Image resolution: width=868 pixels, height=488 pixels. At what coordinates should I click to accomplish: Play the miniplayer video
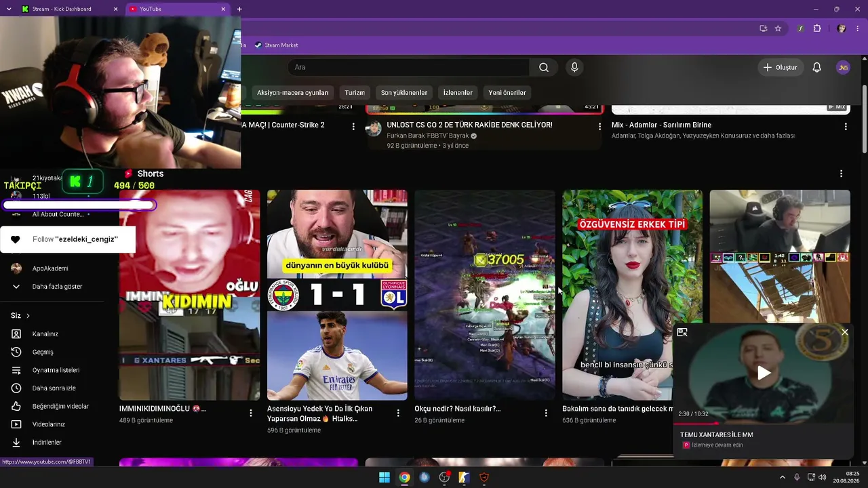(764, 373)
